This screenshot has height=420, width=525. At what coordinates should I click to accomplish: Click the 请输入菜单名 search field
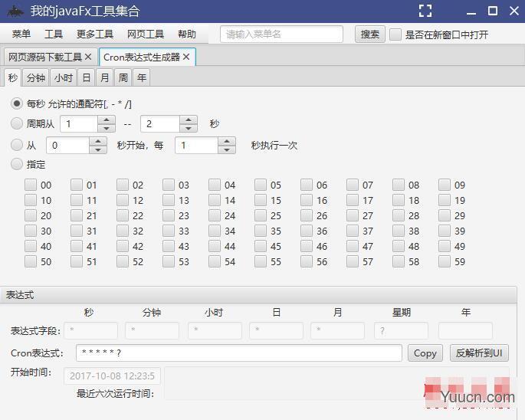(281, 34)
